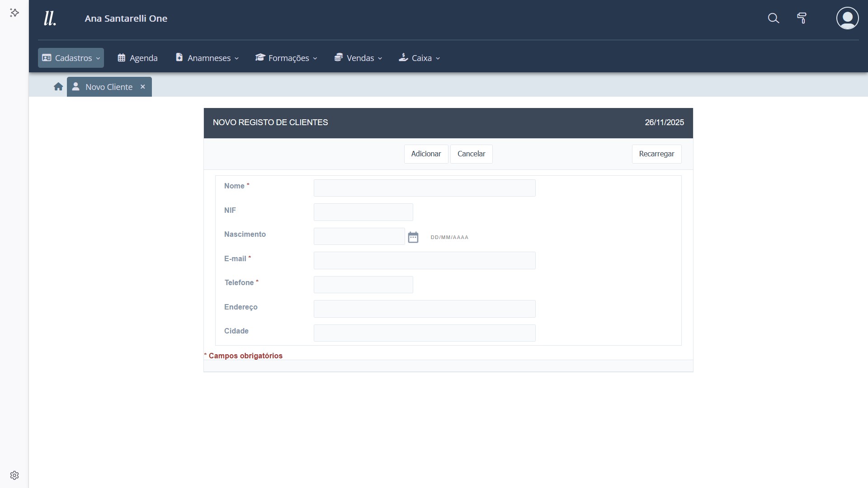The height and width of the screenshot is (488, 868).
Task: Click the sparkle icon in left sidebar
Action: (x=14, y=13)
